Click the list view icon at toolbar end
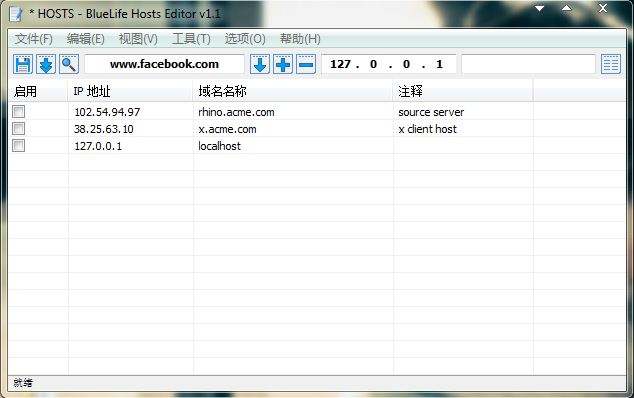634x398 pixels. 611,64
